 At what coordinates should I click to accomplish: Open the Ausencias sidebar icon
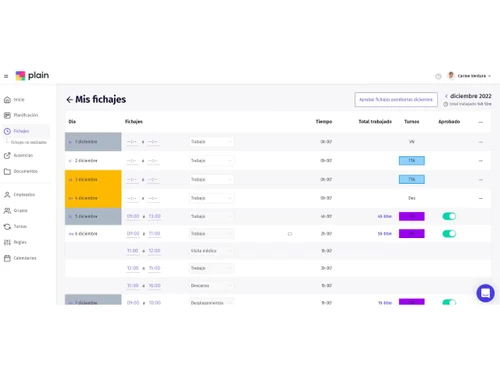[7, 156]
